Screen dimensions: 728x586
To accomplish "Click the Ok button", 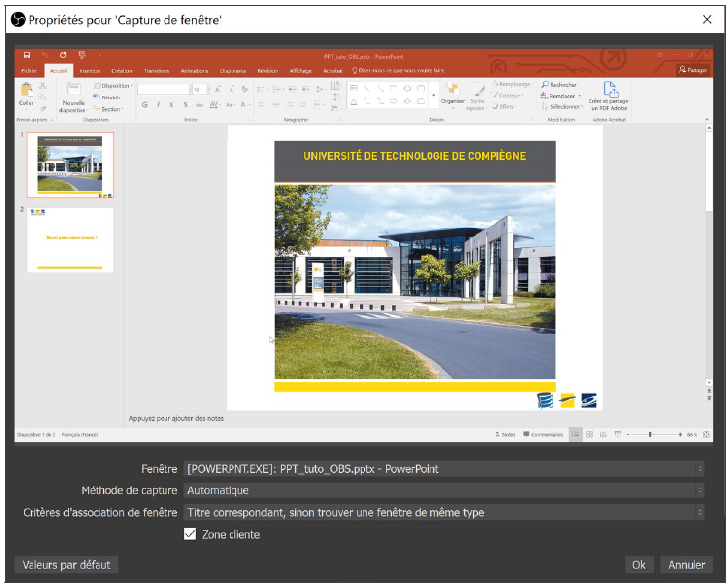I will 639,564.
